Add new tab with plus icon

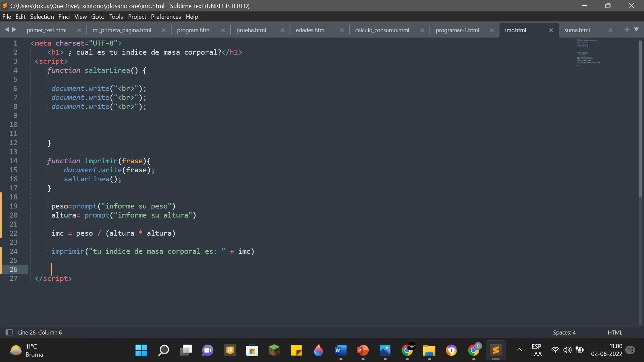[627, 30]
